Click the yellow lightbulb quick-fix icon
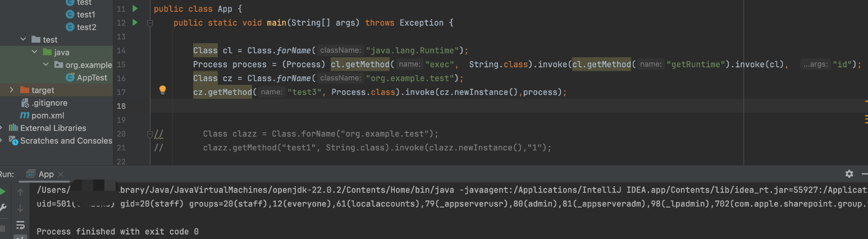 pos(162,90)
